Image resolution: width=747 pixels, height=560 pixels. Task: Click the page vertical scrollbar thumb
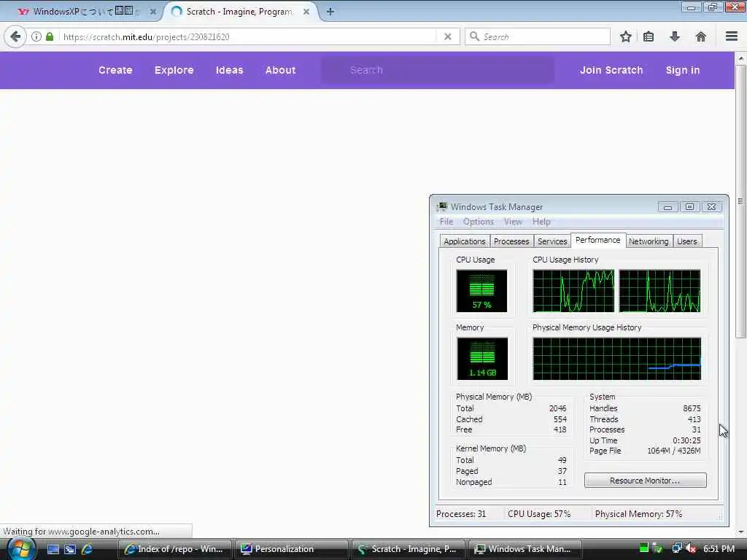740,201
